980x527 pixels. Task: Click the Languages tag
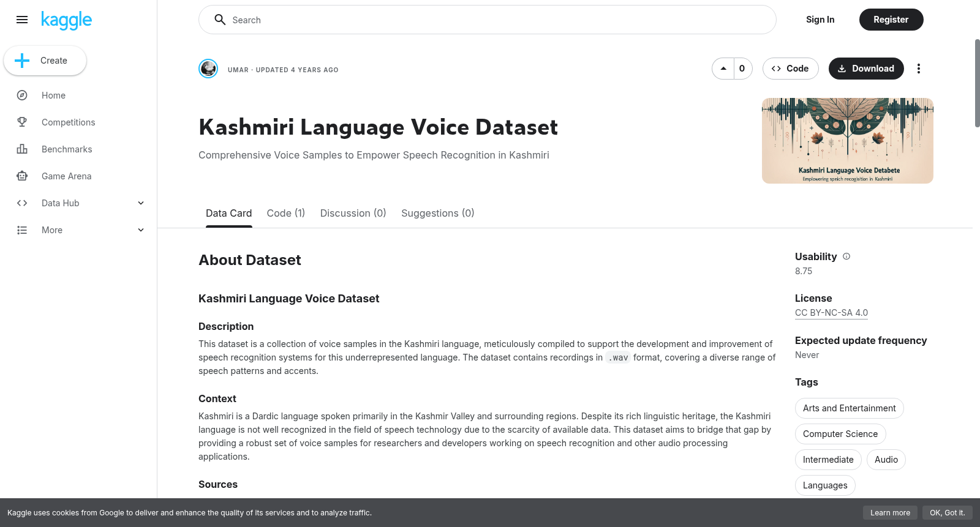click(825, 485)
